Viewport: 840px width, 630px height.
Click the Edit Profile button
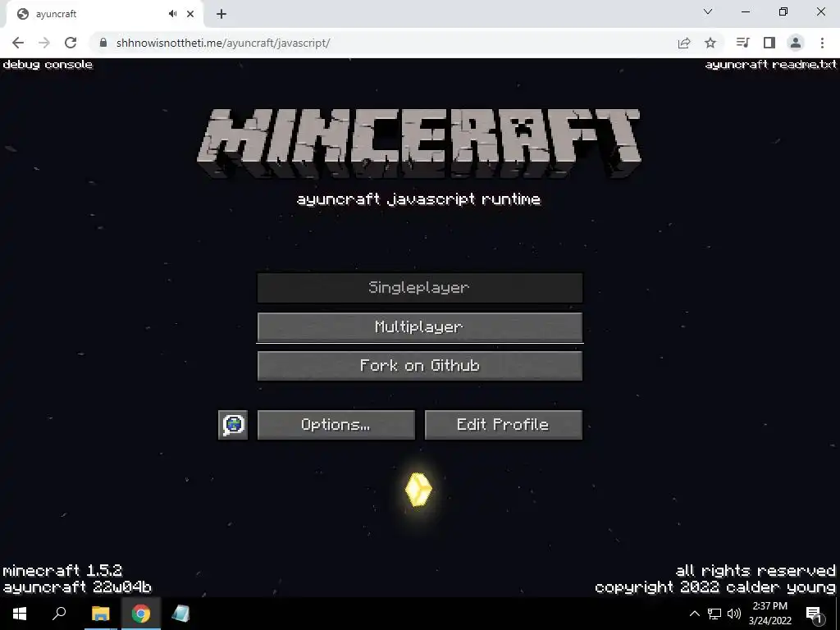pos(503,425)
